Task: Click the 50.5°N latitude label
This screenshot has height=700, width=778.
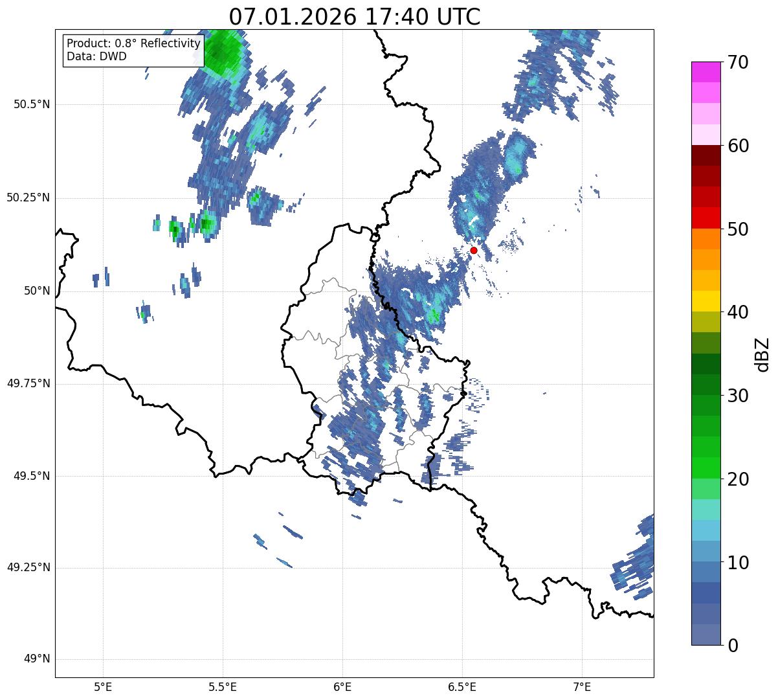Action: point(32,104)
